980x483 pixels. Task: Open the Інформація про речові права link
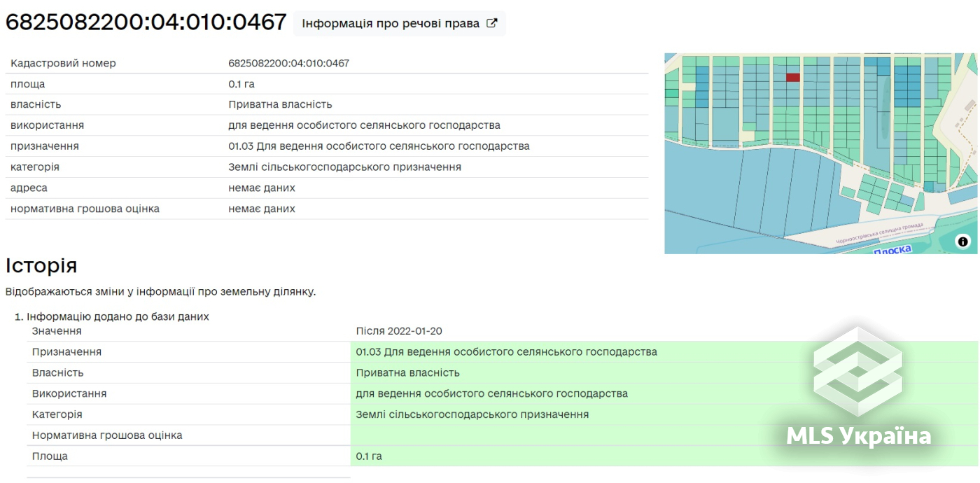click(399, 23)
